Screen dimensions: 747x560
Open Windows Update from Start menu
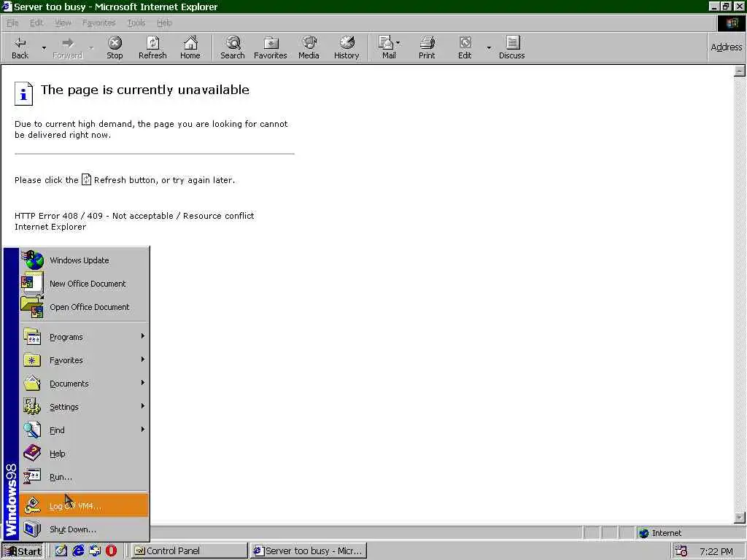click(85, 260)
